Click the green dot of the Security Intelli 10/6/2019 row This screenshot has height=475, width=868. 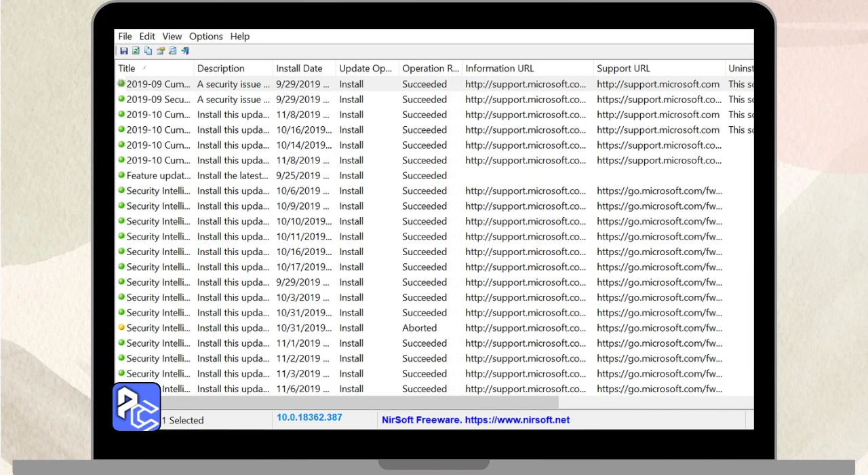[x=121, y=190]
